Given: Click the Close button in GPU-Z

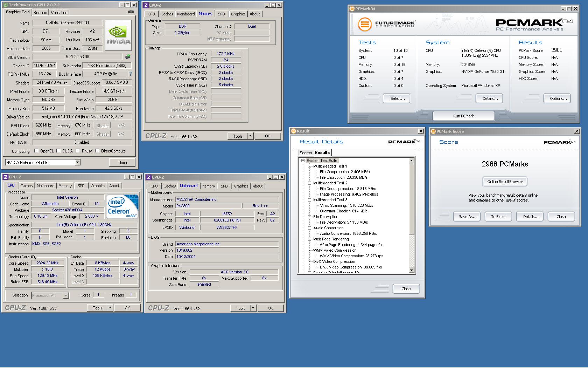Looking at the screenshot, I should (122, 162).
